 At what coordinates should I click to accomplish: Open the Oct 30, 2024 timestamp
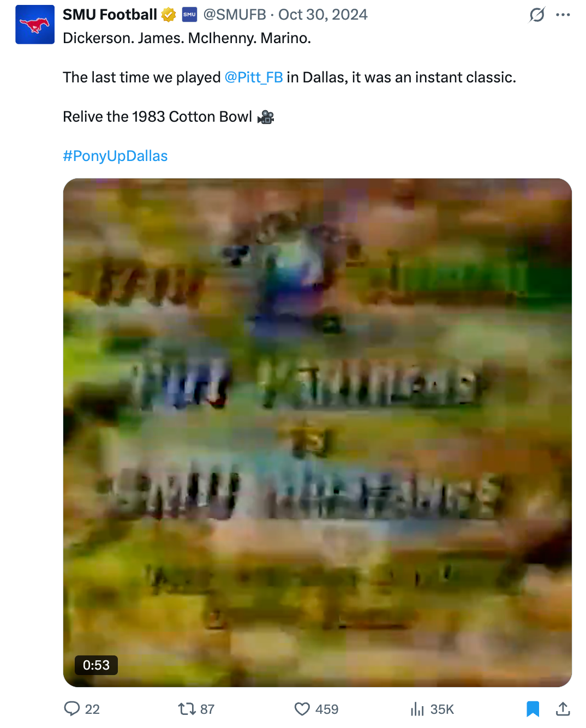(323, 15)
